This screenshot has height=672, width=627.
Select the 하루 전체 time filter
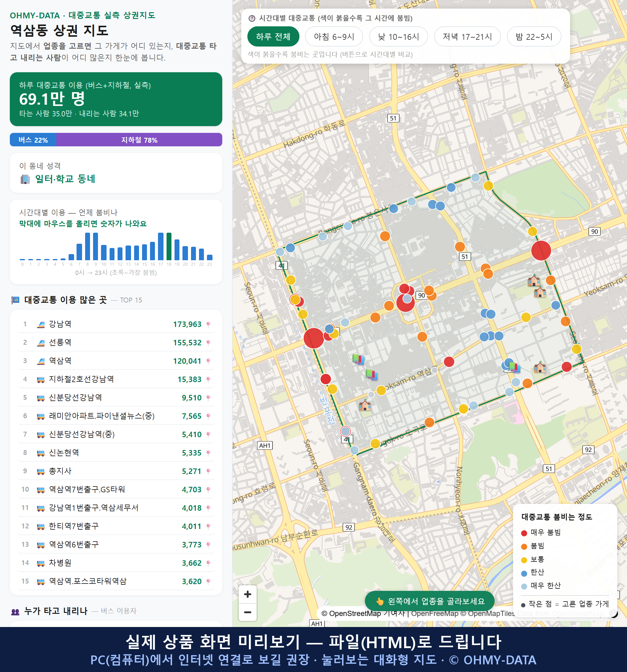[273, 36]
